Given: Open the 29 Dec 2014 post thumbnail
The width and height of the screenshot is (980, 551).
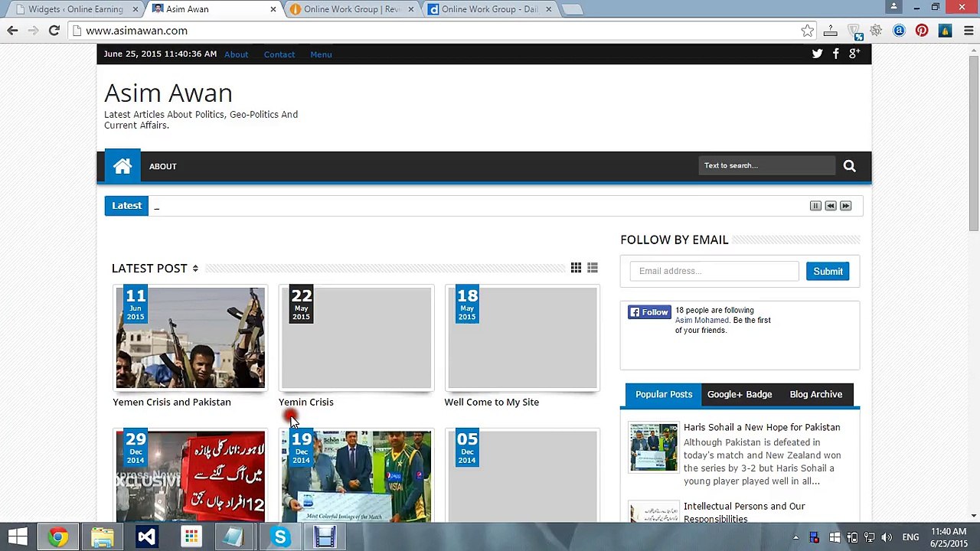Looking at the screenshot, I should (190, 476).
